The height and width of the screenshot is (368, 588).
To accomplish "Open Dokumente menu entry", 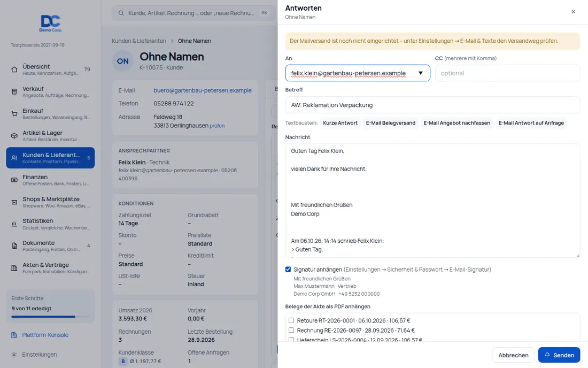I will [50, 246].
